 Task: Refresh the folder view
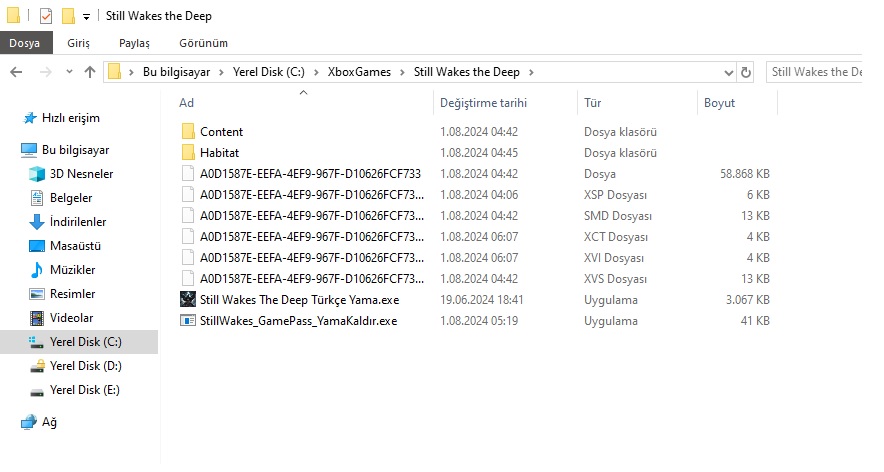tap(746, 72)
